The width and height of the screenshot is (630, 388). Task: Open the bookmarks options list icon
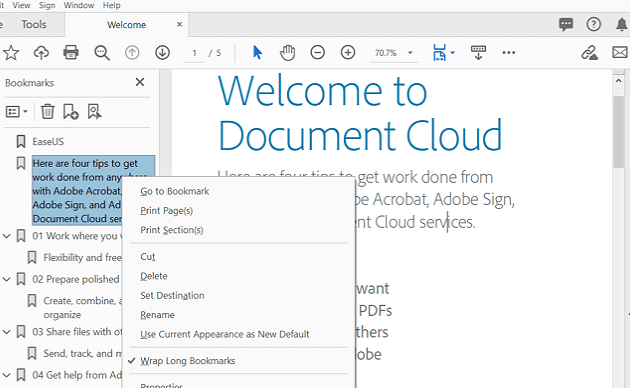tap(16, 111)
